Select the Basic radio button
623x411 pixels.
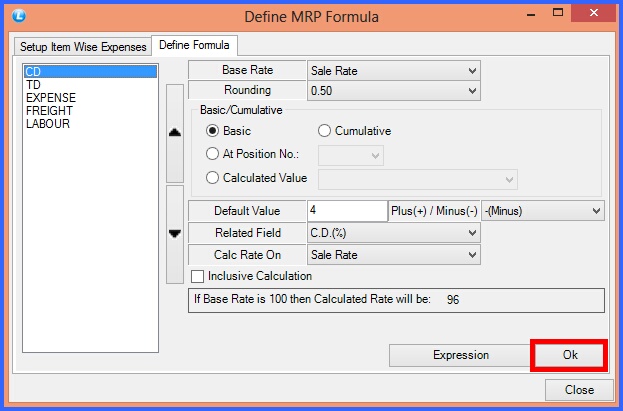pyautogui.click(x=212, y=131)
